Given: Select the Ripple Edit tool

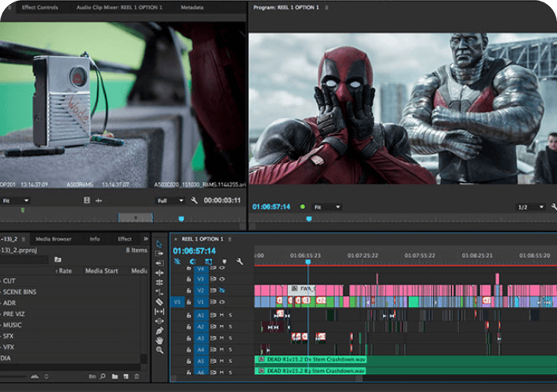Looking at the screenshot, I should pyautogui.click(x=159, y=273).
